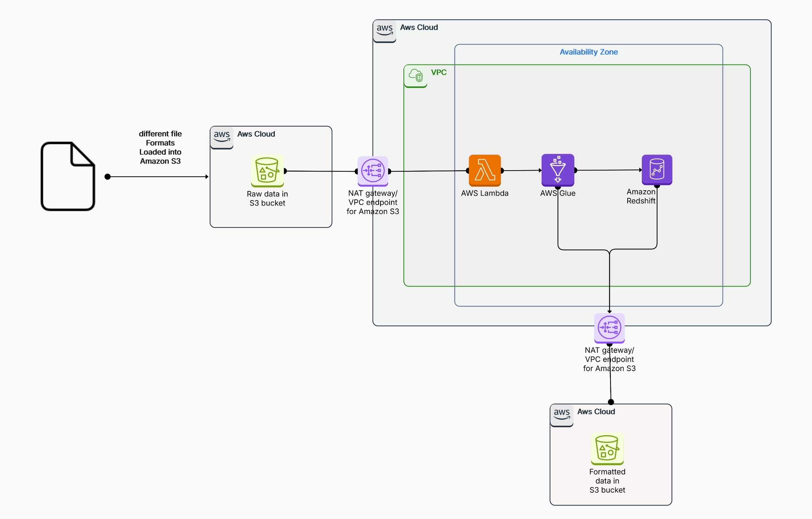
Task: Select the blank document file icon
Action: 68,176
